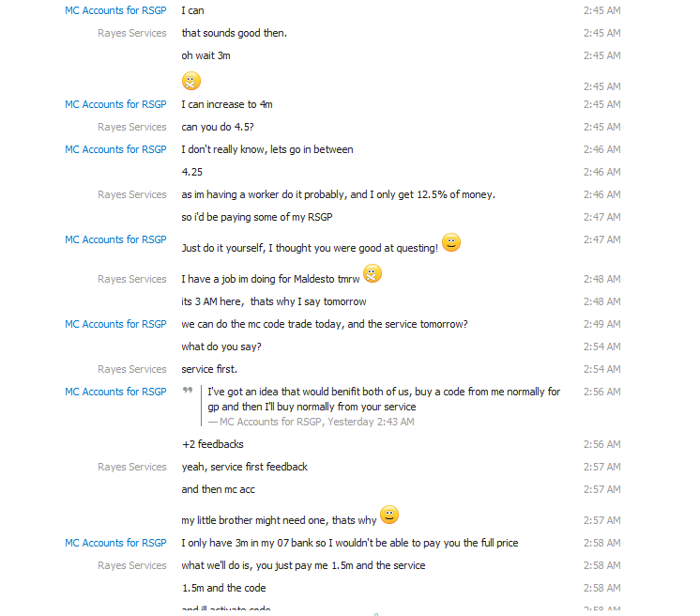The image size is (700, 616).
Task: Click the sealed-lips emoticon below "oh wait 3m"
Action: pos(191,81)
